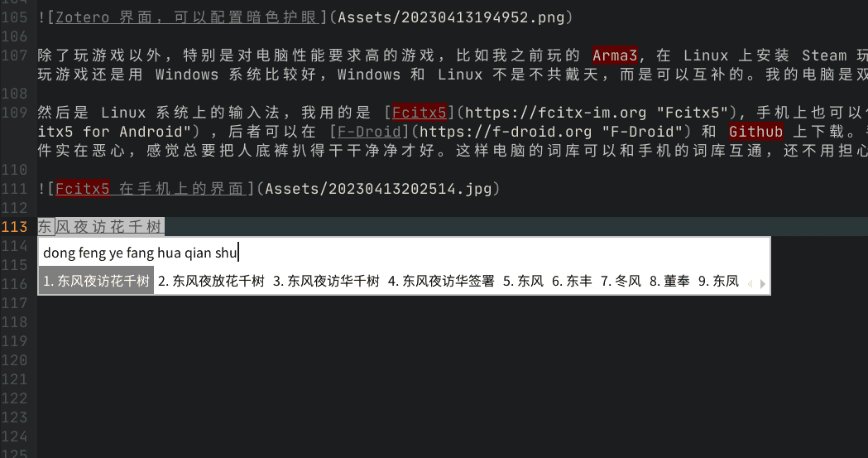Click the pinyin preedit text field
Viewport: 868px width, 458px height.
(x=404, y=253)
